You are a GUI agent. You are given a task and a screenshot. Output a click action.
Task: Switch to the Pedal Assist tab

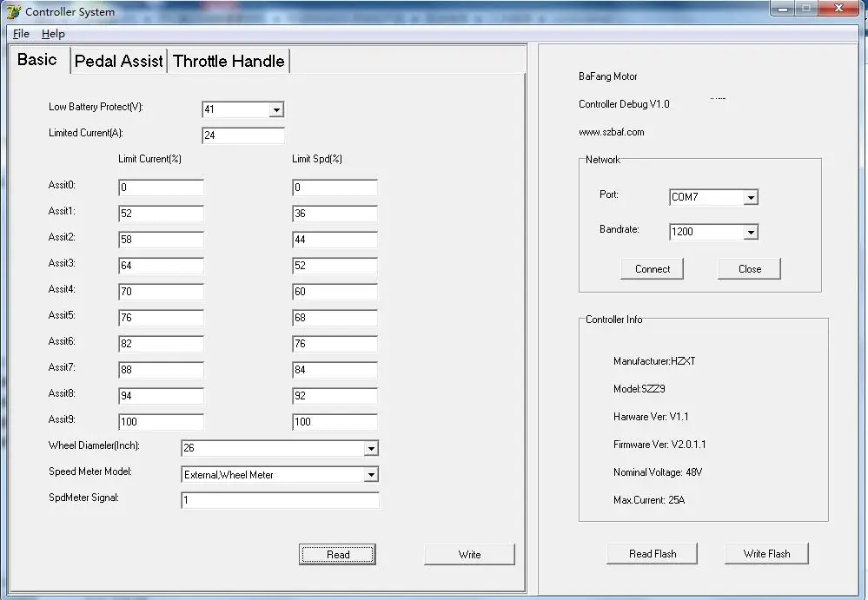[x=118, y=61]
